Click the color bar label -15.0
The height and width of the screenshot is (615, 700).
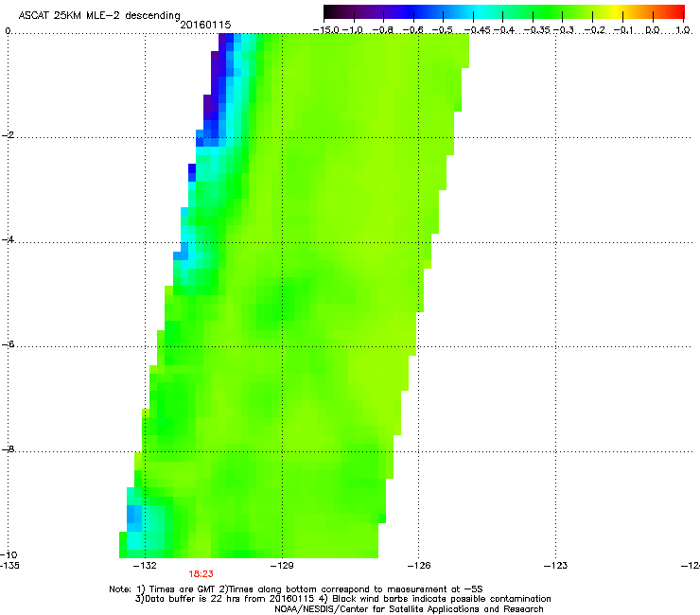click(326, 30)
